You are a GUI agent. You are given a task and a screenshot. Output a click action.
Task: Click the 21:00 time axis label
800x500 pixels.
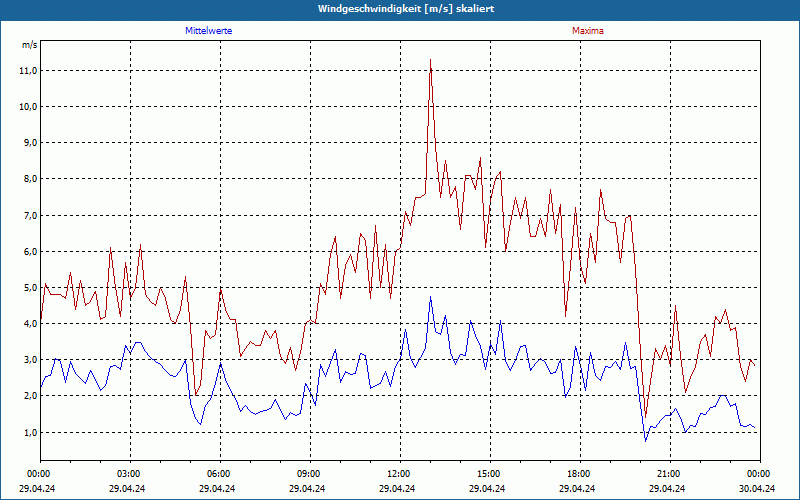point(667,474)
